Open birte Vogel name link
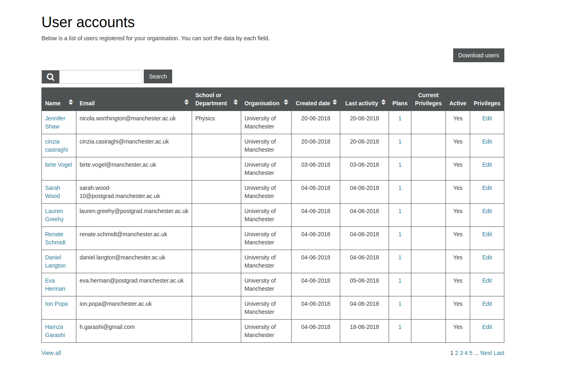Image resolution: width=588 pixels, height=370 pixels. (x=58, y=165)
